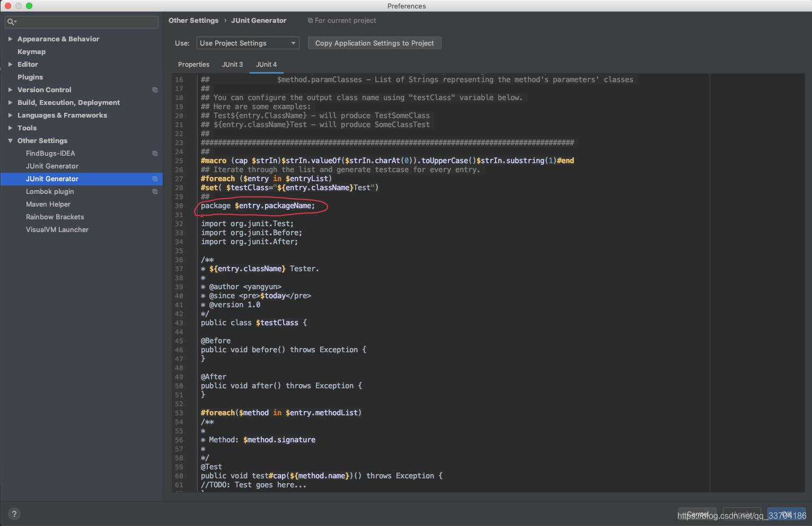Click 'import org.junit.After;' line
812x526 pixels.
249,242
